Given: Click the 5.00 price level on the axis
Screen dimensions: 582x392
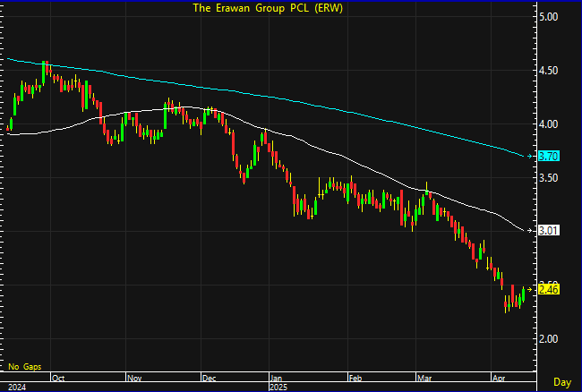Looking at the screenshot, I should pyautogui.click(x=549, y=17).
